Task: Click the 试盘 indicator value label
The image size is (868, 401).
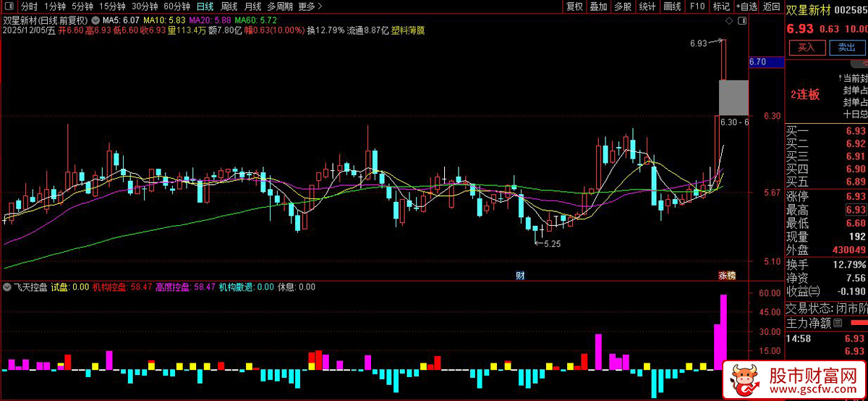Action: coord(70,287)
